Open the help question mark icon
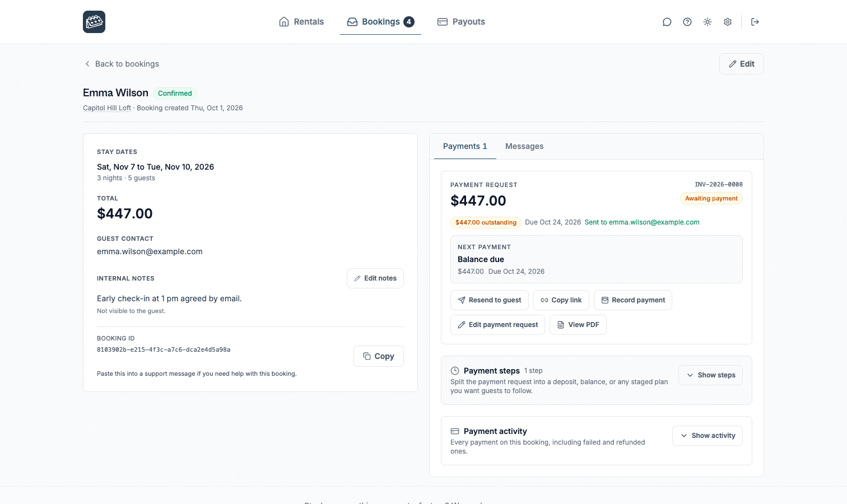 (687, 22)
